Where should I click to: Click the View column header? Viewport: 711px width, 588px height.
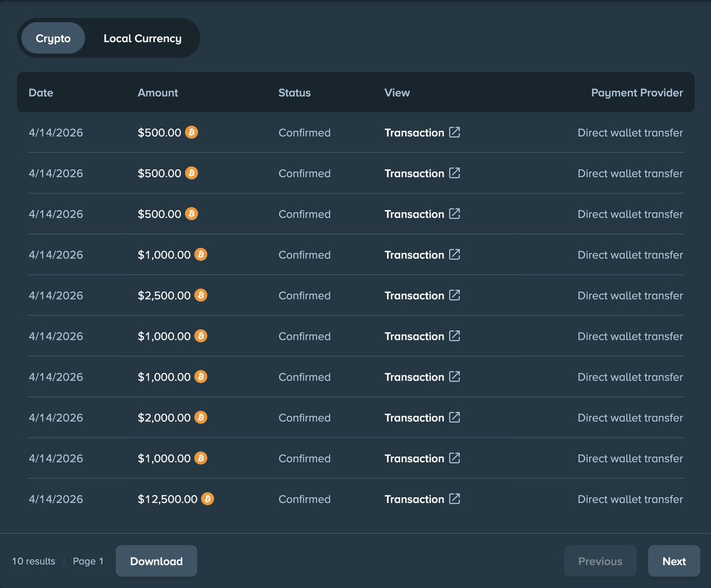[397, 92]
